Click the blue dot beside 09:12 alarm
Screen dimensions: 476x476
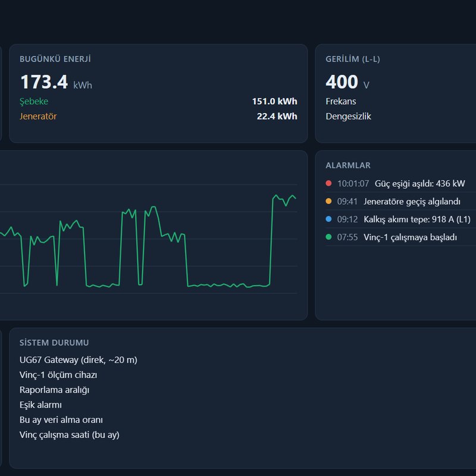tap(328, 219)
